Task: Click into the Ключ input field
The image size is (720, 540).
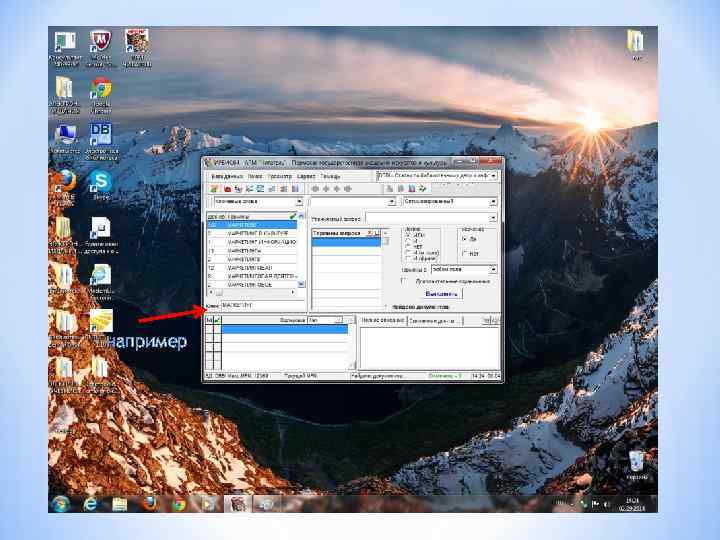Action: (263, 305)
